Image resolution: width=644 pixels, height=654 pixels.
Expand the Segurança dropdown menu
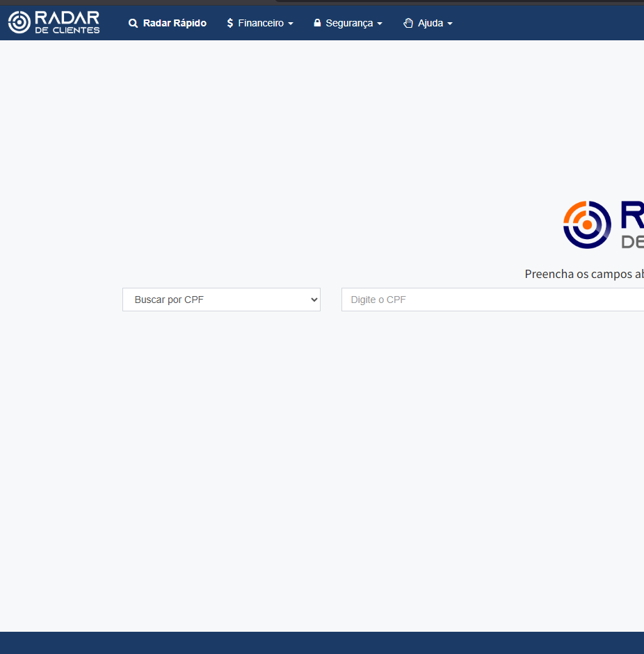tap(348, 23)
